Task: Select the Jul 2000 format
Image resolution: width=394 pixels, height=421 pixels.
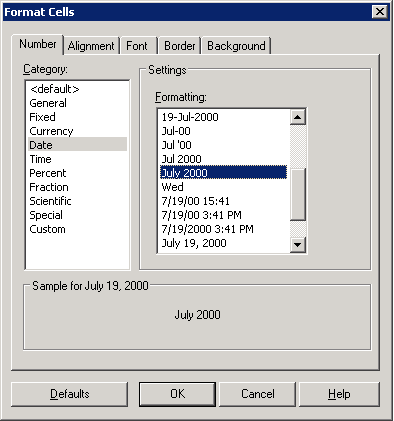Action: coord(223,159)
